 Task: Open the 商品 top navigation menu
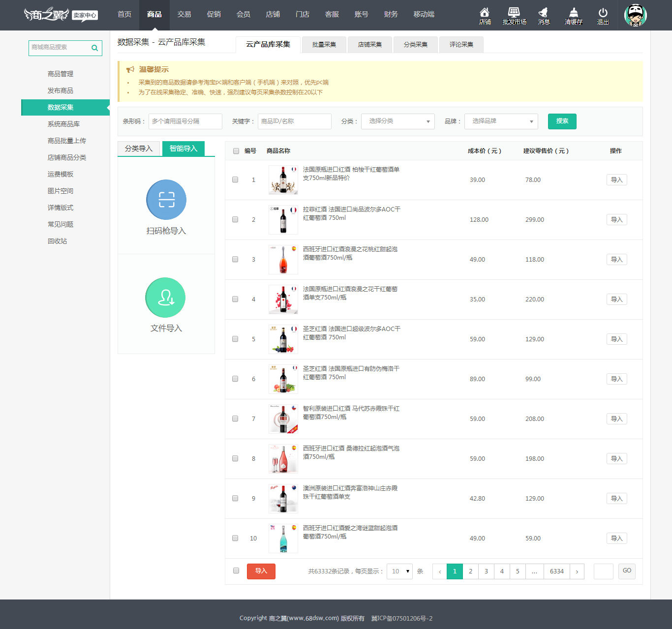[154, 15]
